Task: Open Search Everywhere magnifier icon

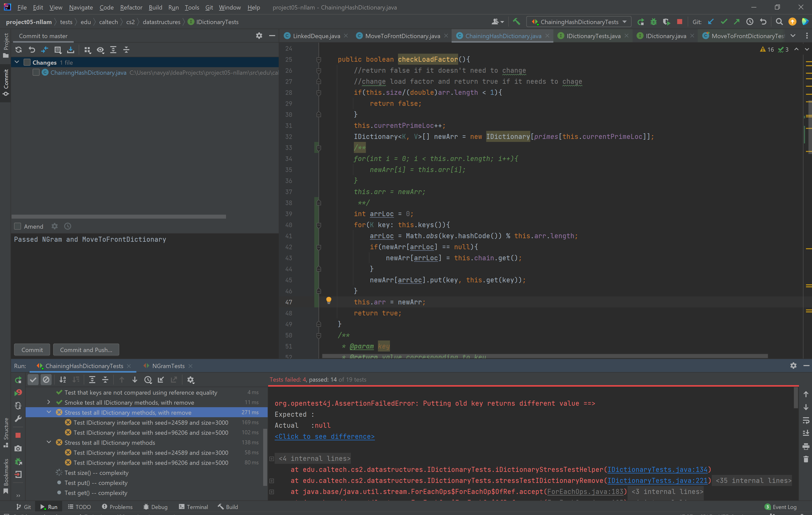Action: 779,22
